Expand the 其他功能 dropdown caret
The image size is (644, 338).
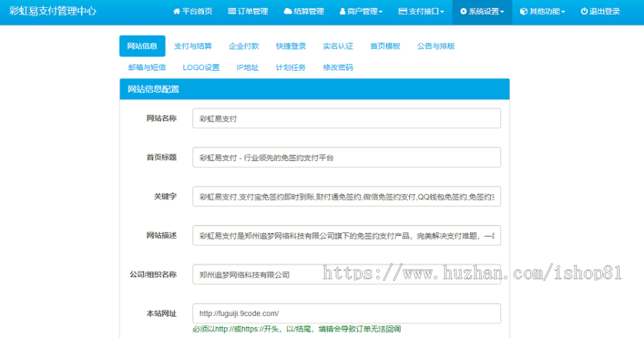[x=563, y=12]
